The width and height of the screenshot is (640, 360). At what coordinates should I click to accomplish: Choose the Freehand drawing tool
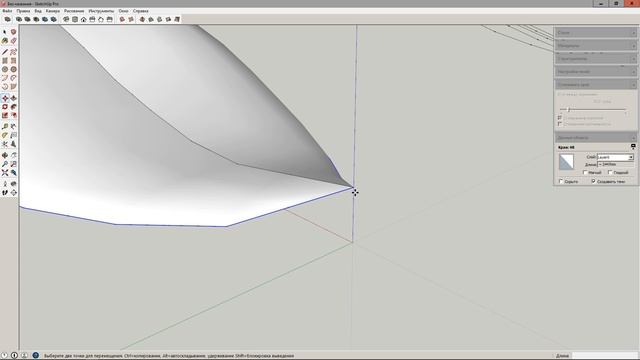[13, 52]
